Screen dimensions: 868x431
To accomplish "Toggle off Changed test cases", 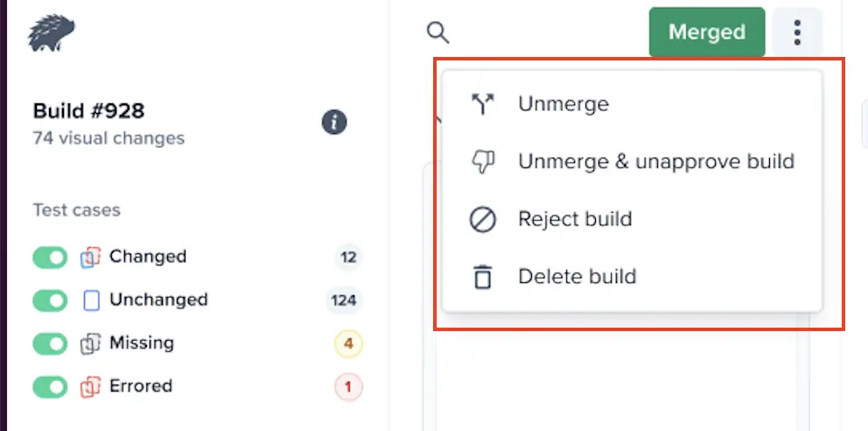I will pyautogui.click(x=50, y=258).
